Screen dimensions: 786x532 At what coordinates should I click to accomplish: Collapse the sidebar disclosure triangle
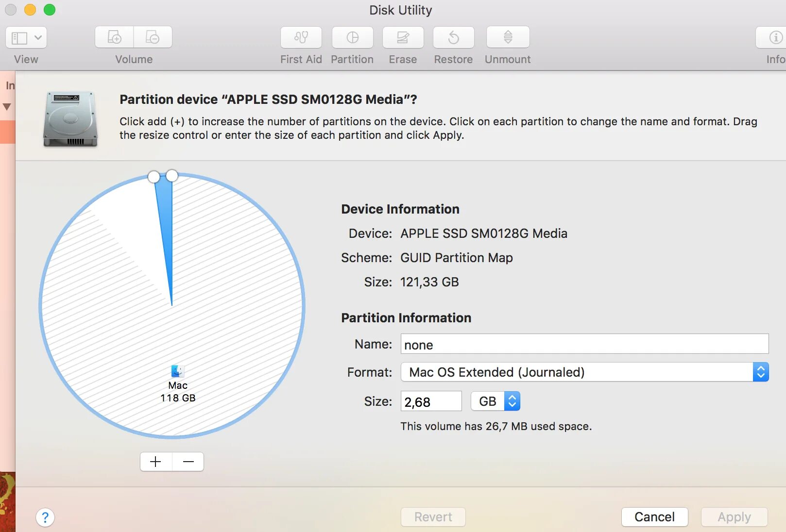(x=7, y=107)
